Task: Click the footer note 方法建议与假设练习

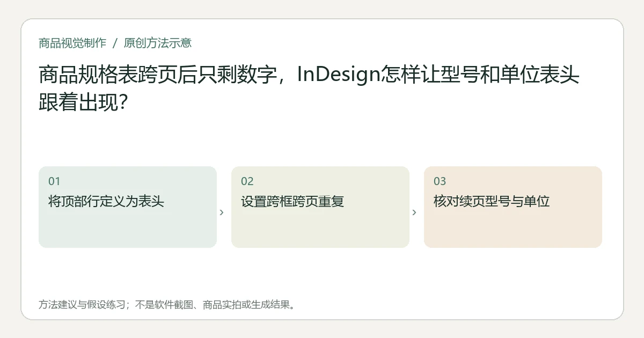Action: click(x=167, y=305)
